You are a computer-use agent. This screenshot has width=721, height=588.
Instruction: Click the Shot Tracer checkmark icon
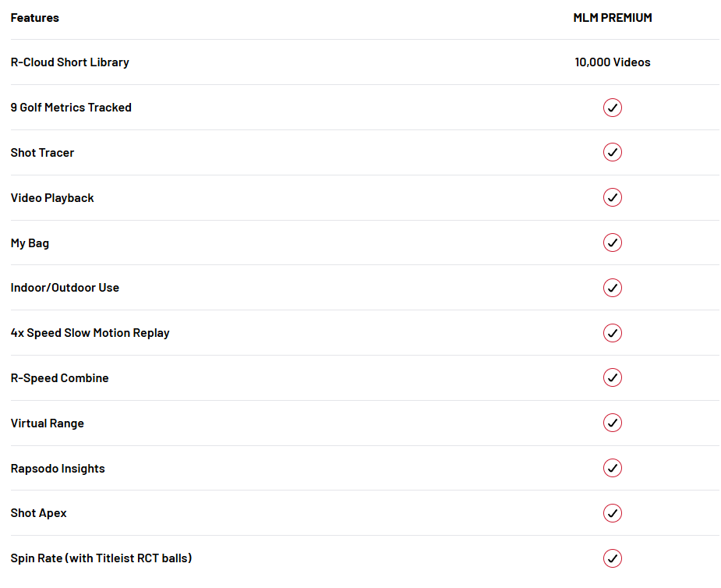612,152
